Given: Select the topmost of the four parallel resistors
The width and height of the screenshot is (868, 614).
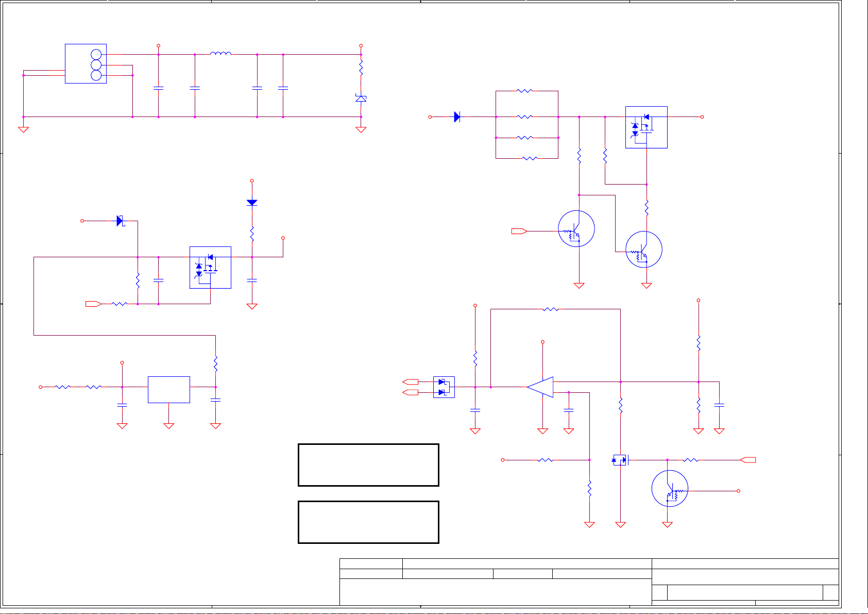Looking at the screenshot, I should coord(524,91).
